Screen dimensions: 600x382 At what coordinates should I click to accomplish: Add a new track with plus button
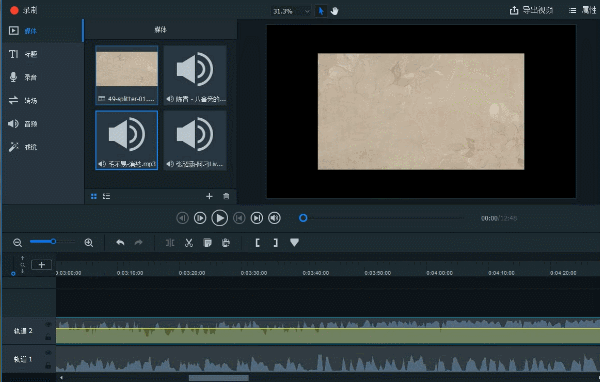tap(41, 264)
